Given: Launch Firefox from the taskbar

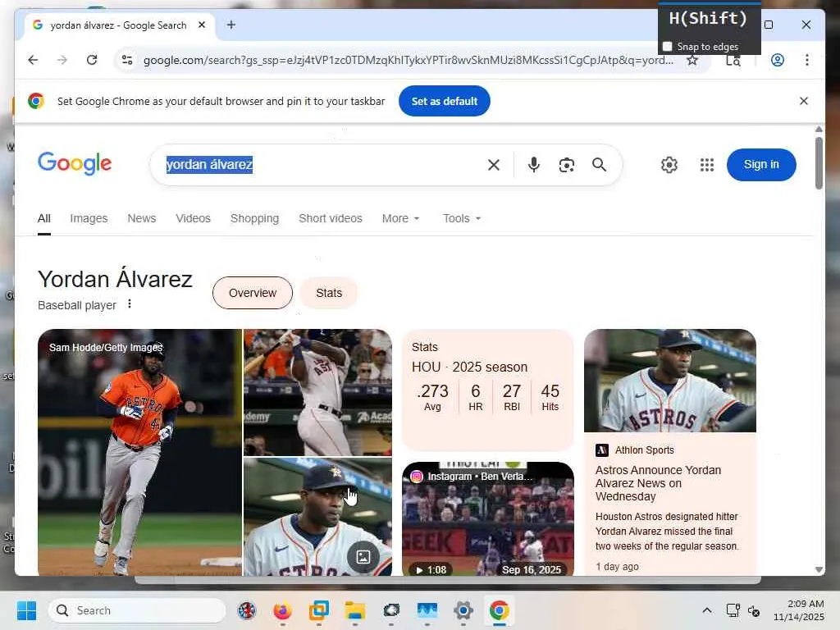Looking at the screenshot, I should click(282, 610).
